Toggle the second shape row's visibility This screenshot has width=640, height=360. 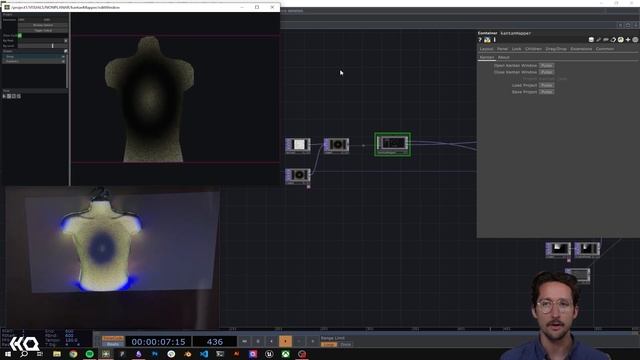(63, 61)
